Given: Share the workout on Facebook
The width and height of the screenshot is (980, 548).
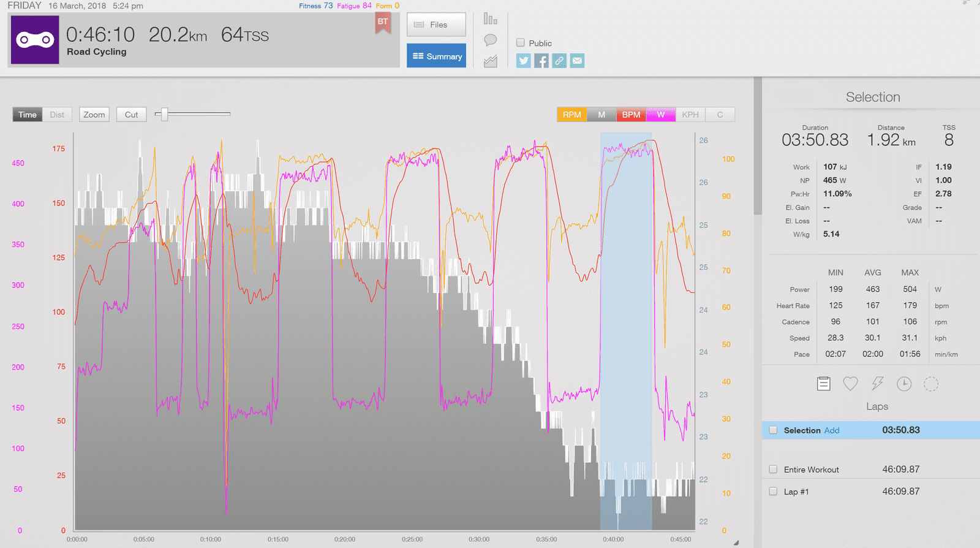Looking at the screenshot, I should (x=541, y=61).
